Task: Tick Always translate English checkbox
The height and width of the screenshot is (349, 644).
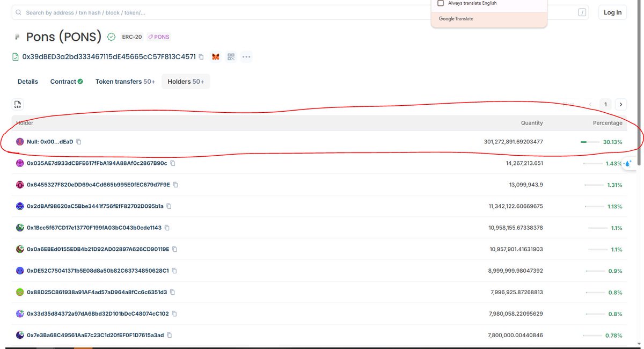Action: click(441, 3)
